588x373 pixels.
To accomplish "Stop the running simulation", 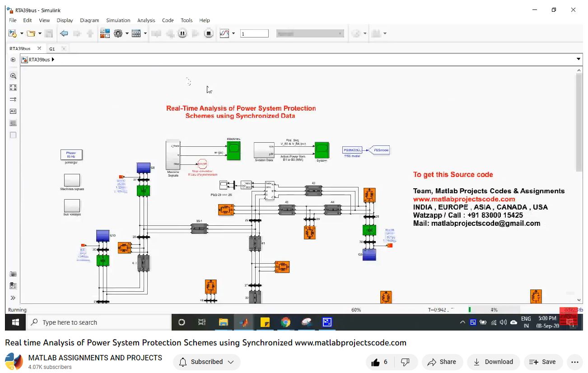I will [208, 33].
